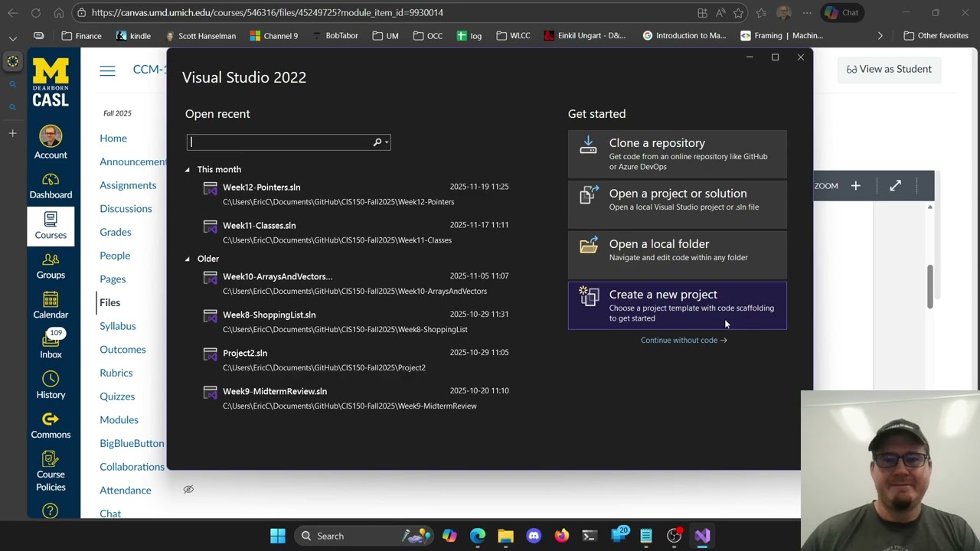Screen dimensions: 980x551
Task: Open Canvas Courses in sidebar
Action: tap(51, 226)
